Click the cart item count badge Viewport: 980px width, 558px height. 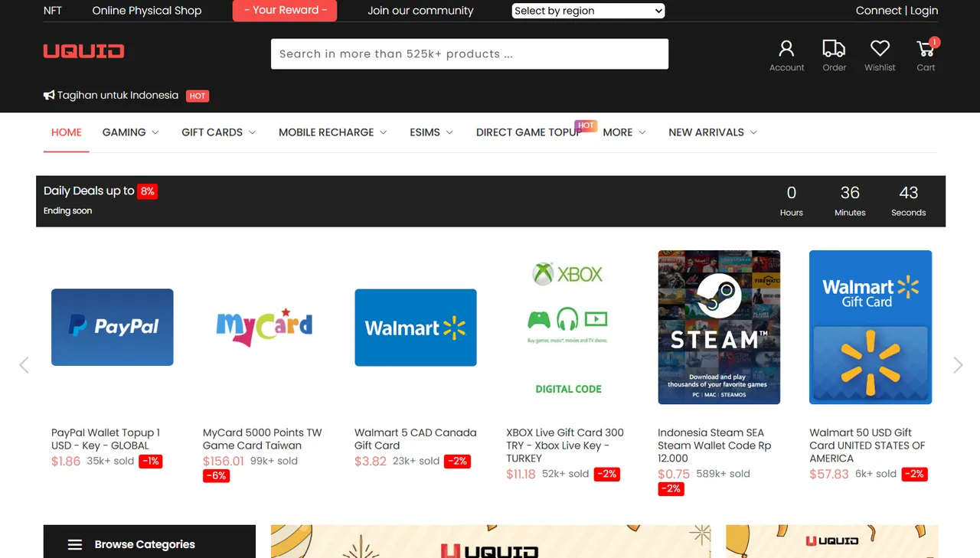935,42
